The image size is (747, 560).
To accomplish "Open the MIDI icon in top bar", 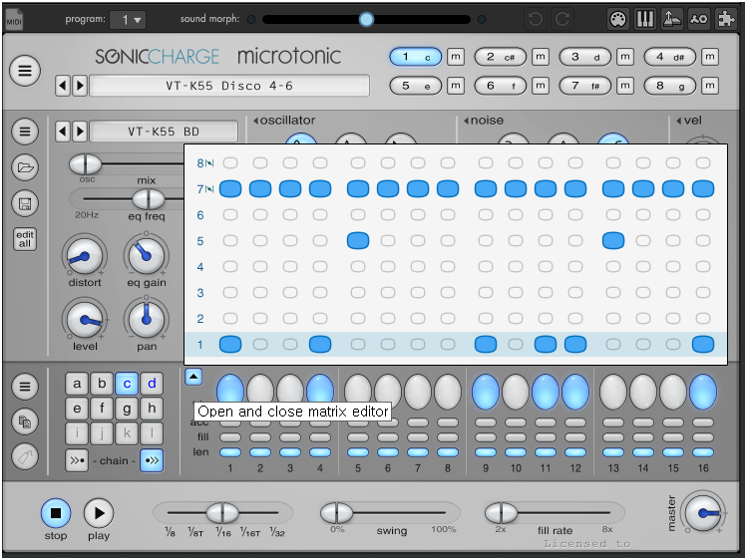I will tap(14, 20).
